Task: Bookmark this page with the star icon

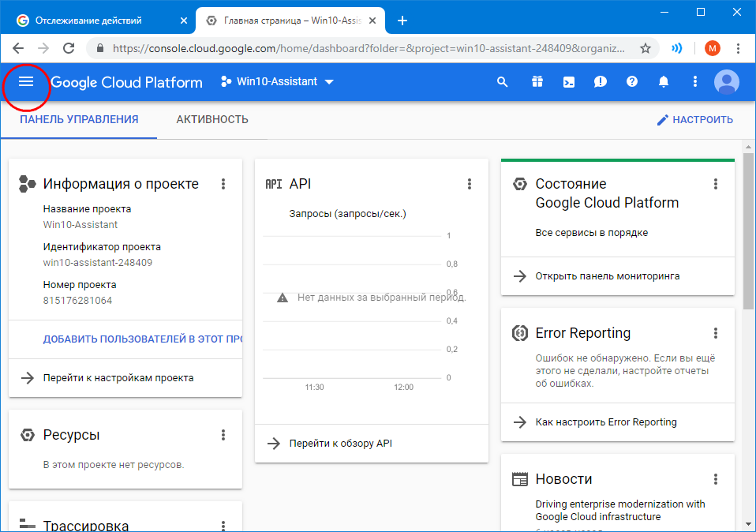Action: [x=645, y=48]
